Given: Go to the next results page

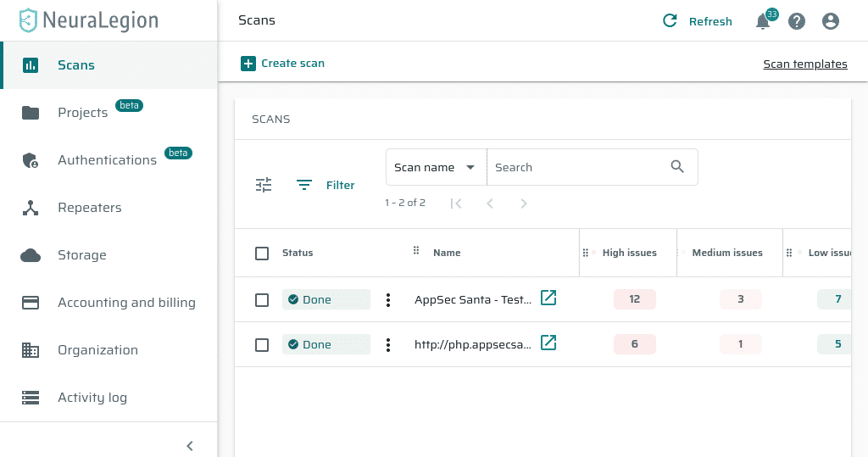Looking at the screenshot, I should [523, 203].
